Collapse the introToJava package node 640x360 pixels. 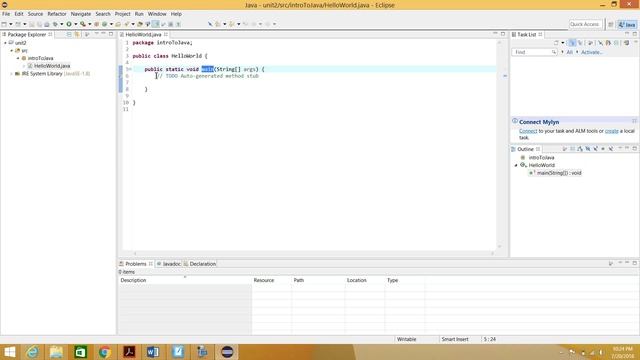[18, 58]
